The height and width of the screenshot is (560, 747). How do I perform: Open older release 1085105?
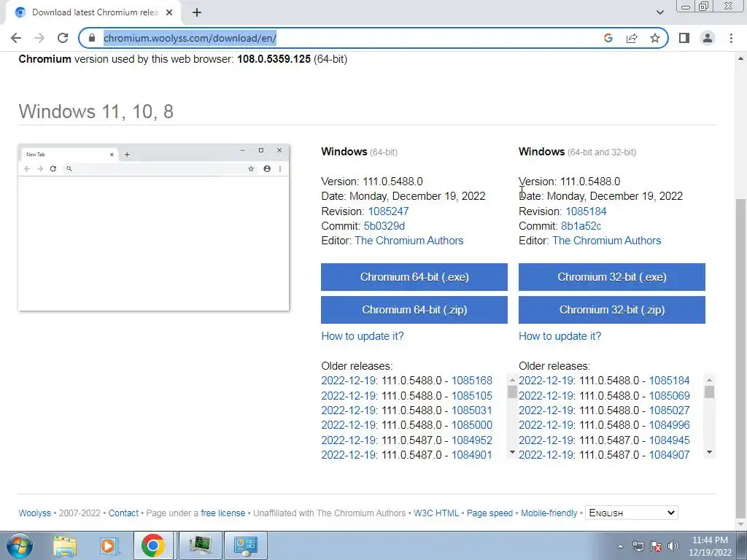(472, 396)
